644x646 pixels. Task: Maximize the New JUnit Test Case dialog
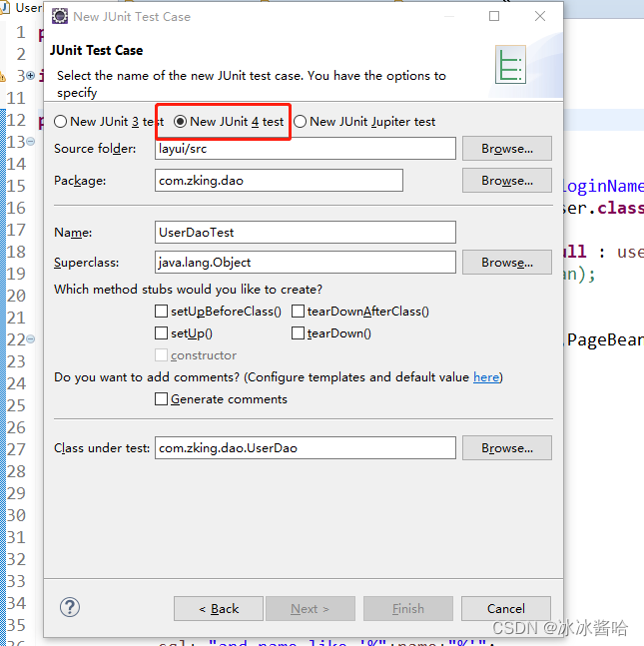click(494, 16)
